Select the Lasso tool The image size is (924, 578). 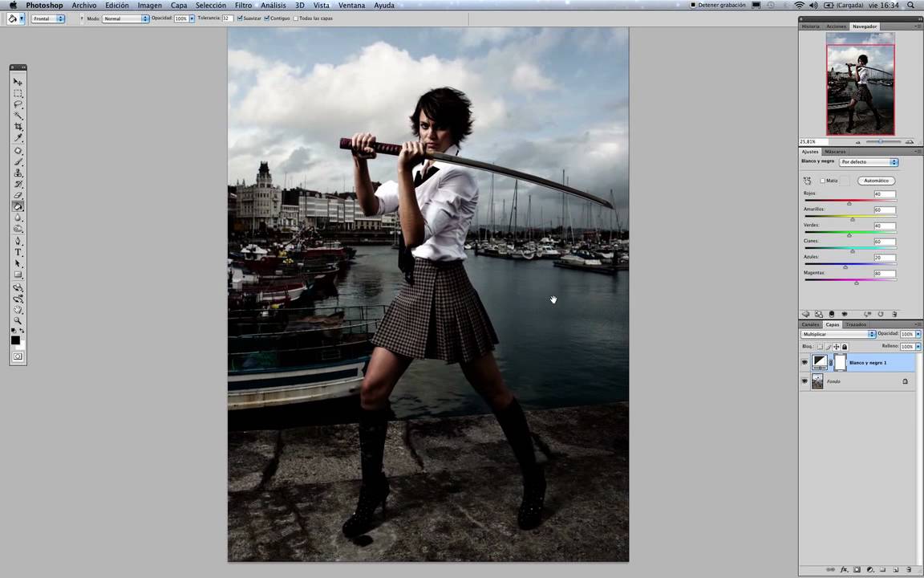tap(18, 104)
